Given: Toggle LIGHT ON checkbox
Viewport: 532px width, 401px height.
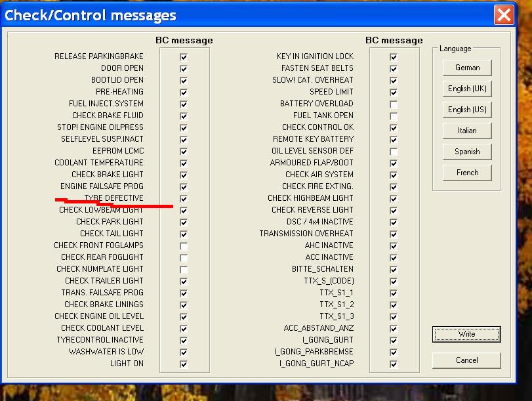Looking at the screenshot, I should [x=184, y=364].
